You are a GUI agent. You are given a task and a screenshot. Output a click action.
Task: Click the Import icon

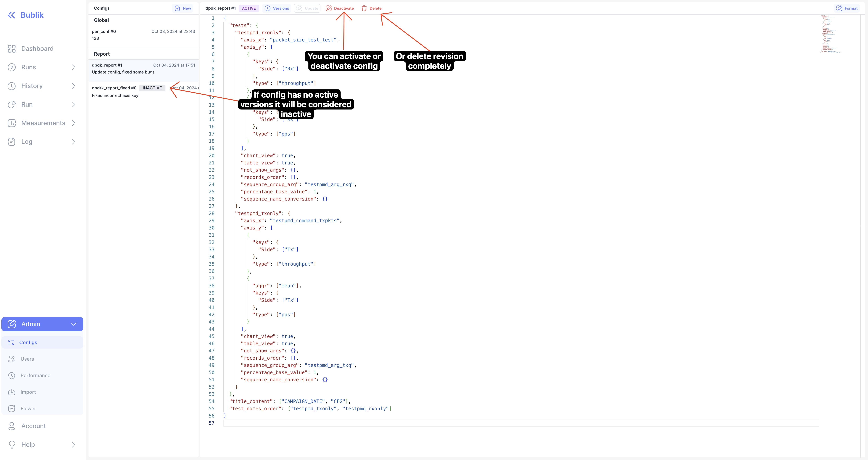pos(11,392)
